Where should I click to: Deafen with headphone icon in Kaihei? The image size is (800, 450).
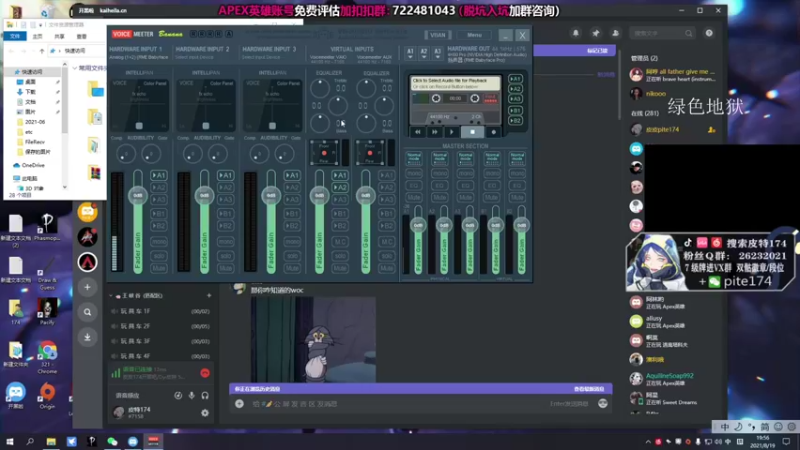[205, 395]
